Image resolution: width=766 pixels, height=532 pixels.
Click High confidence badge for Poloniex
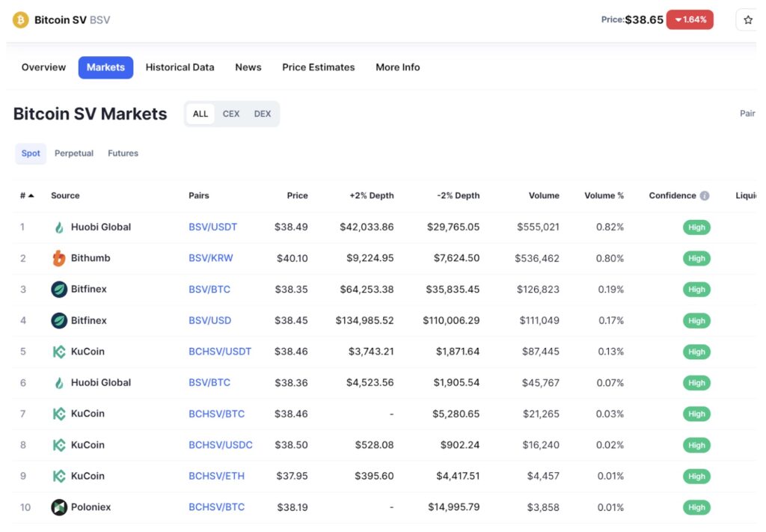pyautogui.click(x=696, y=507)
